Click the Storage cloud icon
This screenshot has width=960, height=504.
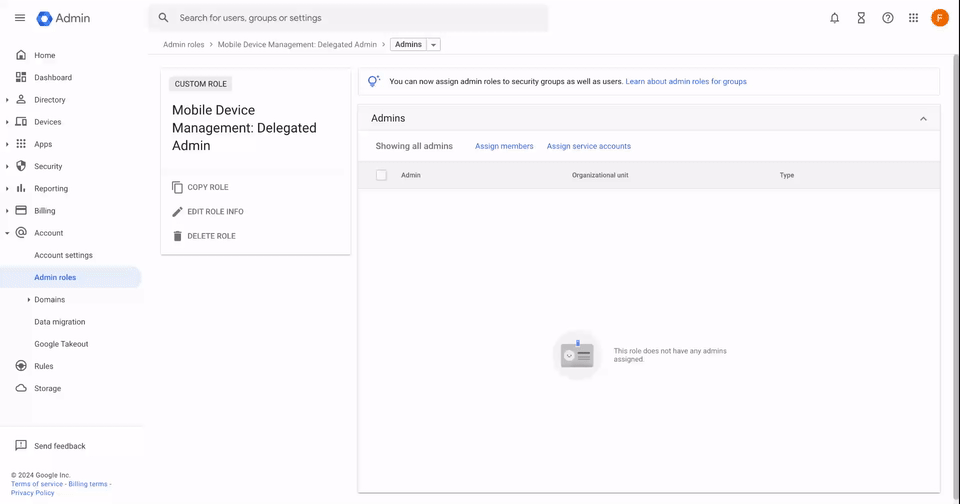pos(21,388)
